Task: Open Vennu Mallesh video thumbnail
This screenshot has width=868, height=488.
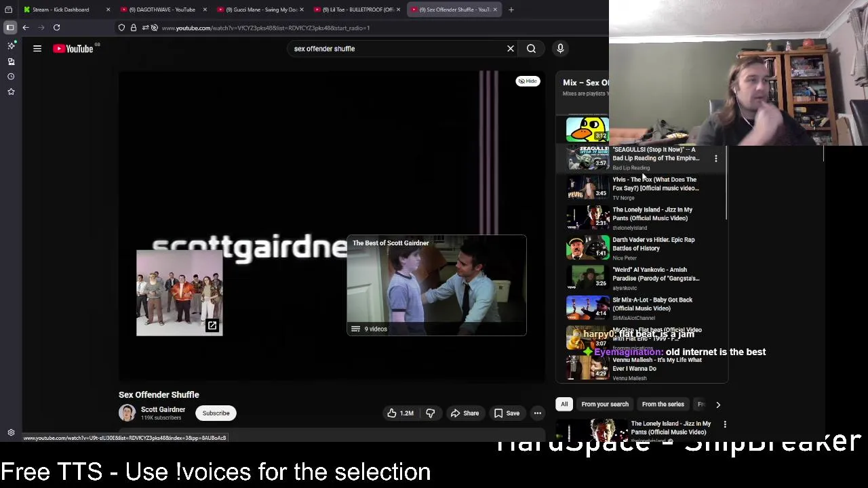Action: [x=587, y=367]
